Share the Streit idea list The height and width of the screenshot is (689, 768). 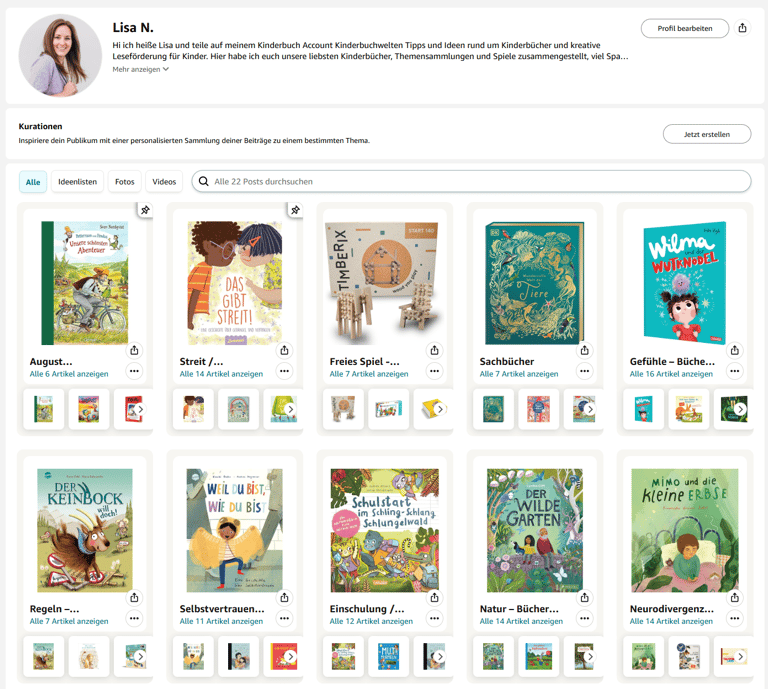(284, 350)
